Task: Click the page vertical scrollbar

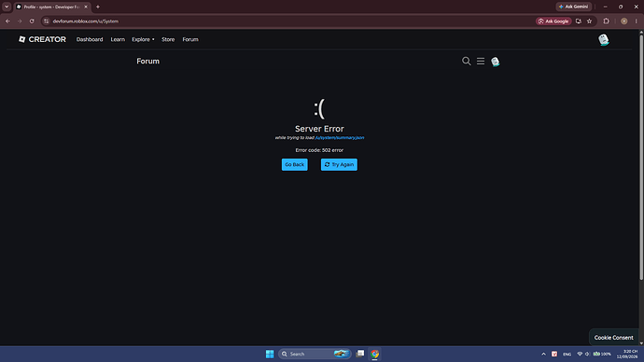Action: coord(641,158)
